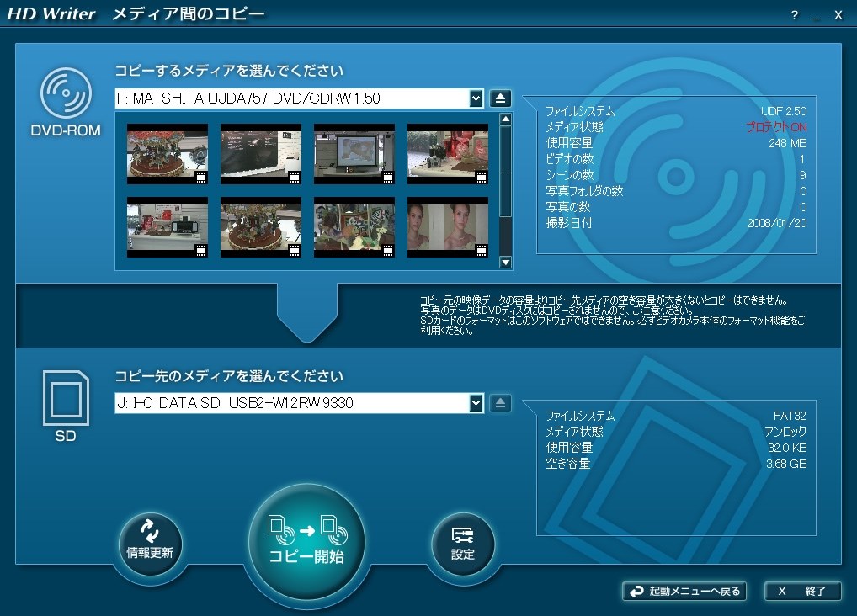The width and height of the screenshot is (857, 616).
Task: Click film icon on first carousel thumbnail
Action: 201,177
